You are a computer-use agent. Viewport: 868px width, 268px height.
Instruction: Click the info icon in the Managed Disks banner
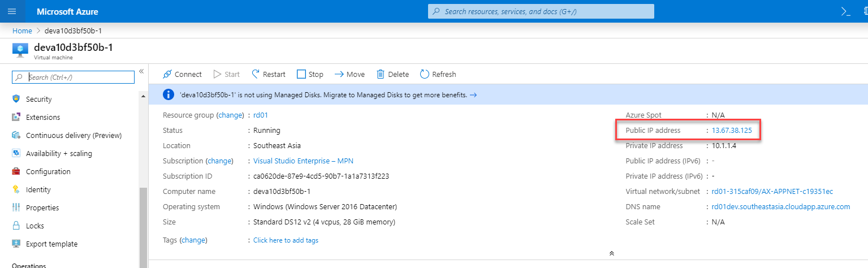pyautogui.click(x=168, y=95)
